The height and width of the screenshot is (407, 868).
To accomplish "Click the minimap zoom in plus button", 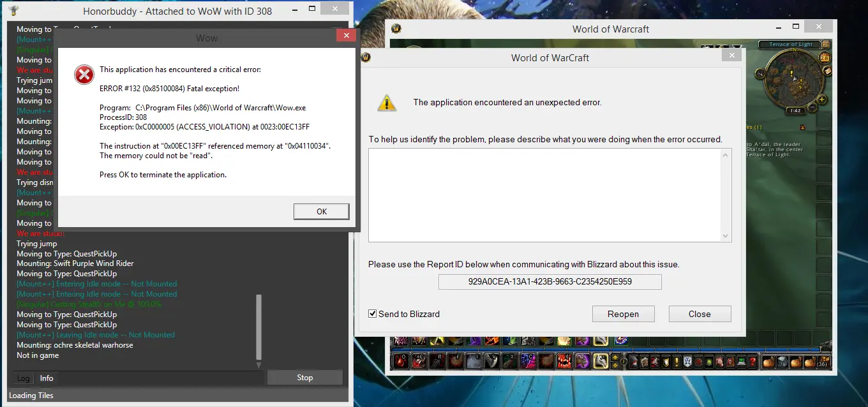I will pyautogui.click(x=822, y=100).
